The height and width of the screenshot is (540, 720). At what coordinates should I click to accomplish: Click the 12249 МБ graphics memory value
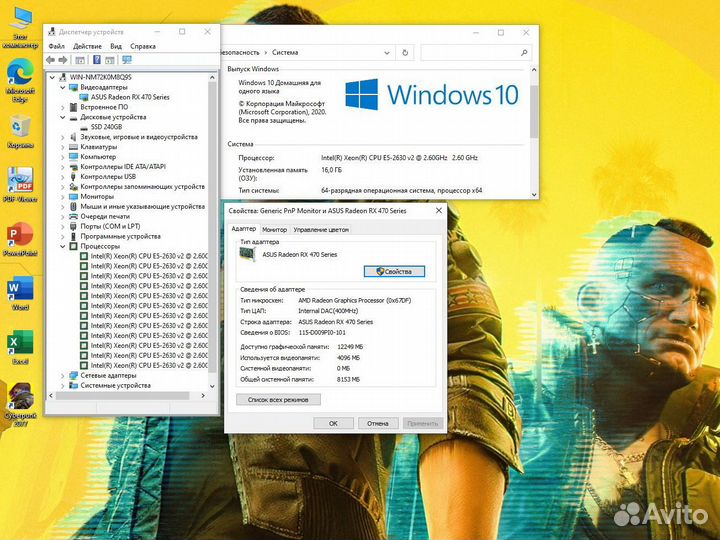point(350,347)
